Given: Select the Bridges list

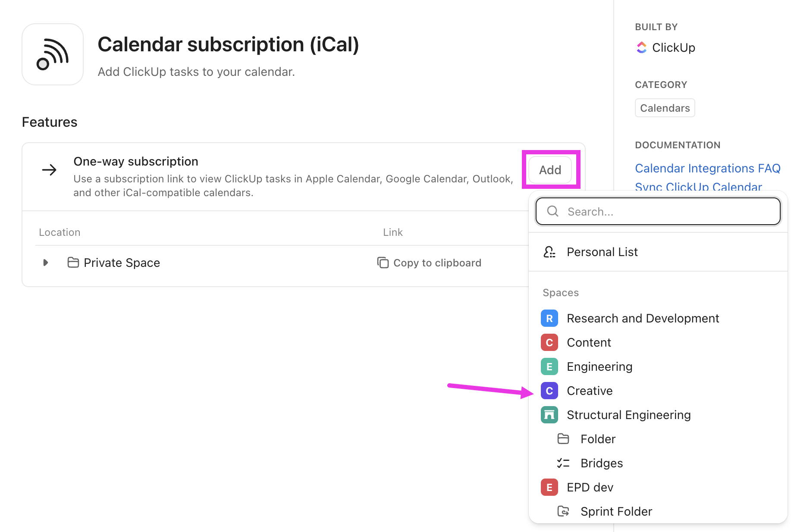Looking at the screenshot, I should coord(602,463).
